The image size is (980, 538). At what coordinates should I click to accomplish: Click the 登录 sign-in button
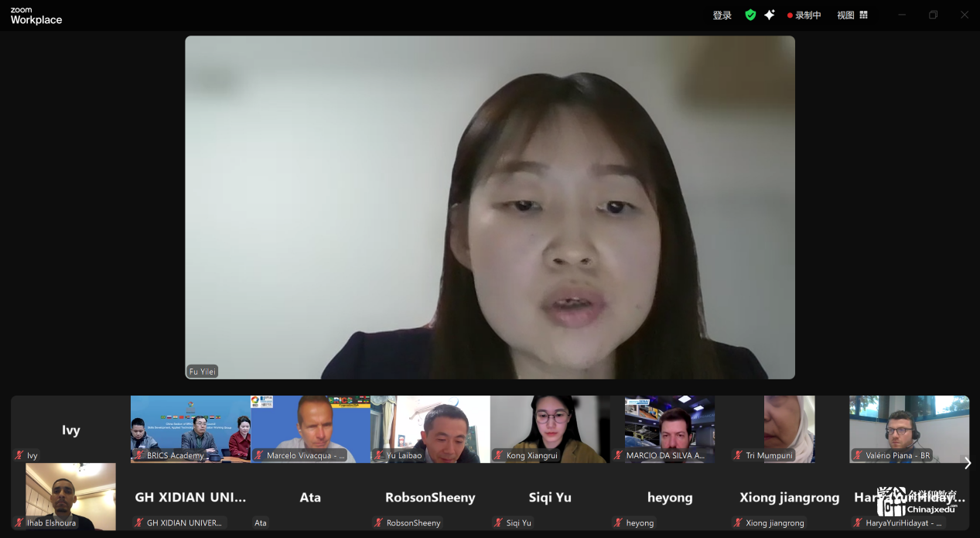(x=722, y=15)
